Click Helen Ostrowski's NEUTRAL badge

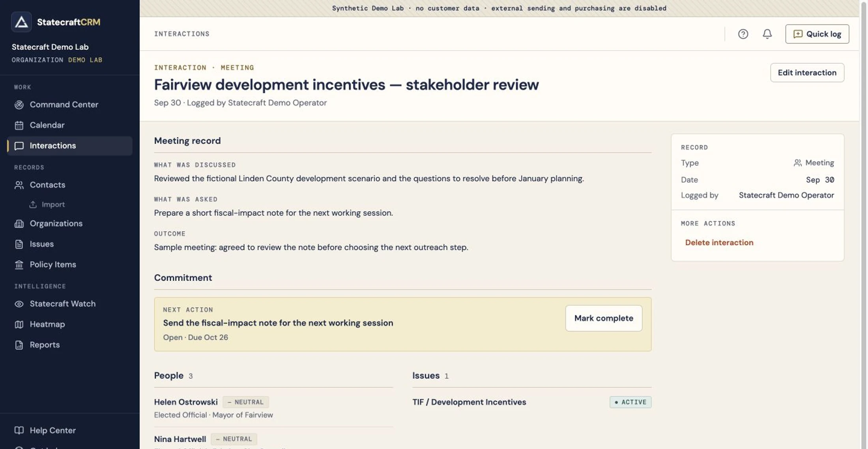[245, 402]
